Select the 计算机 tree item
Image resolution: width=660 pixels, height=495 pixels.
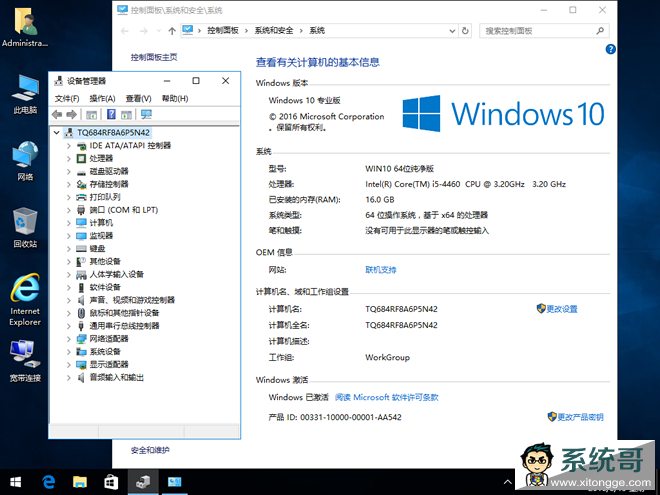101,223
